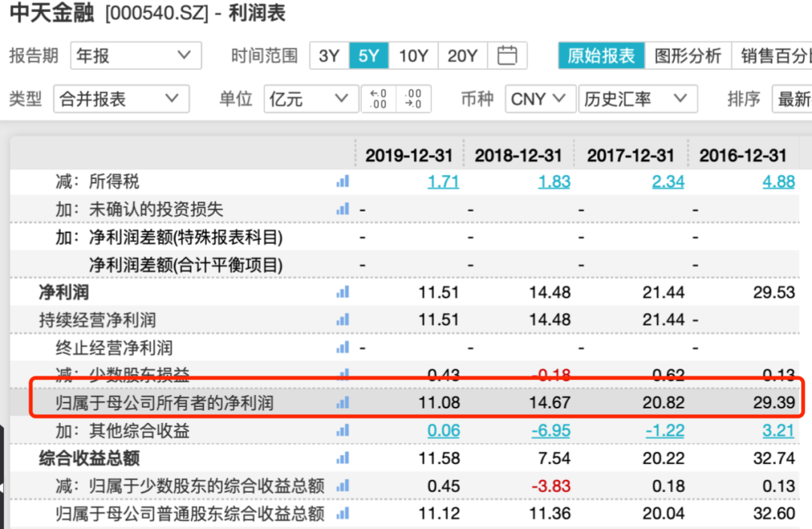The height and width of the screenshot is (529, 812).
Task: Open 2019 所得税 value 1.71 link
Action: 444,182
